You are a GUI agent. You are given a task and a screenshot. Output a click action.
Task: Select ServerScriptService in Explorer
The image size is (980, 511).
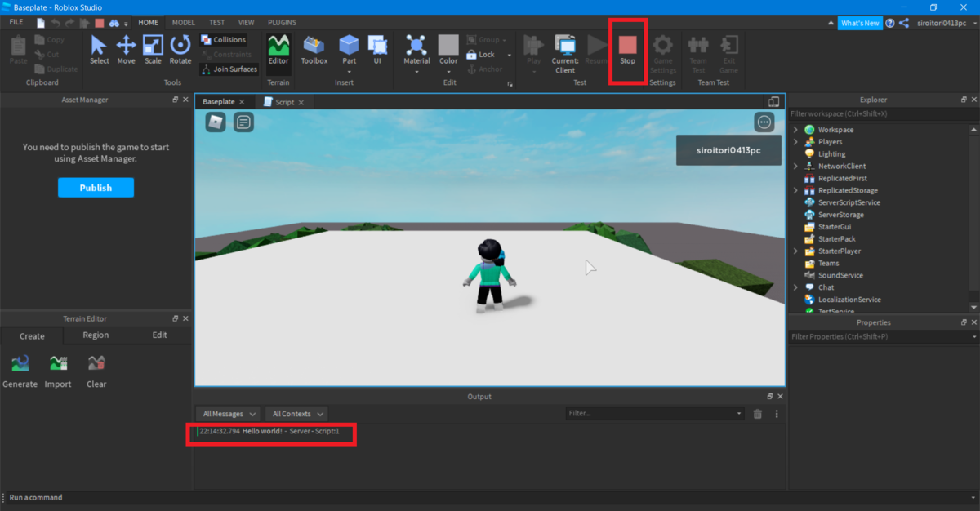(x=849, y=202)
